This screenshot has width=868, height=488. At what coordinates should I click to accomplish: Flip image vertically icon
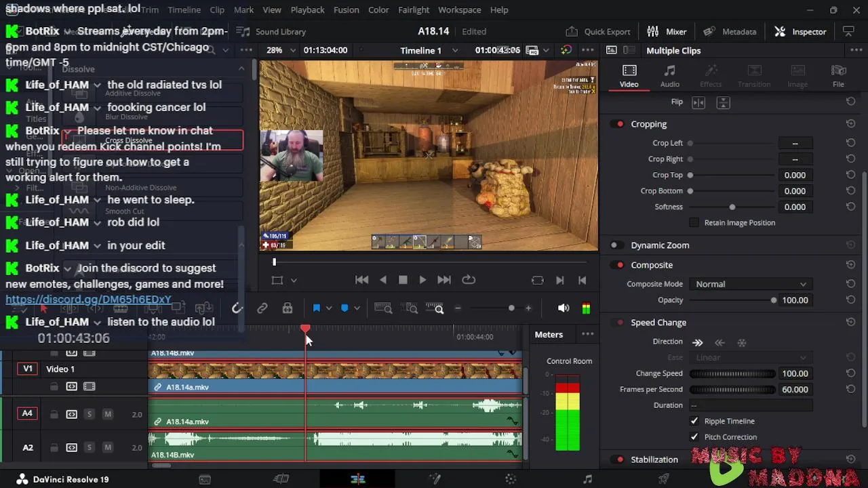pyautogui.click(x=723, y=102)
